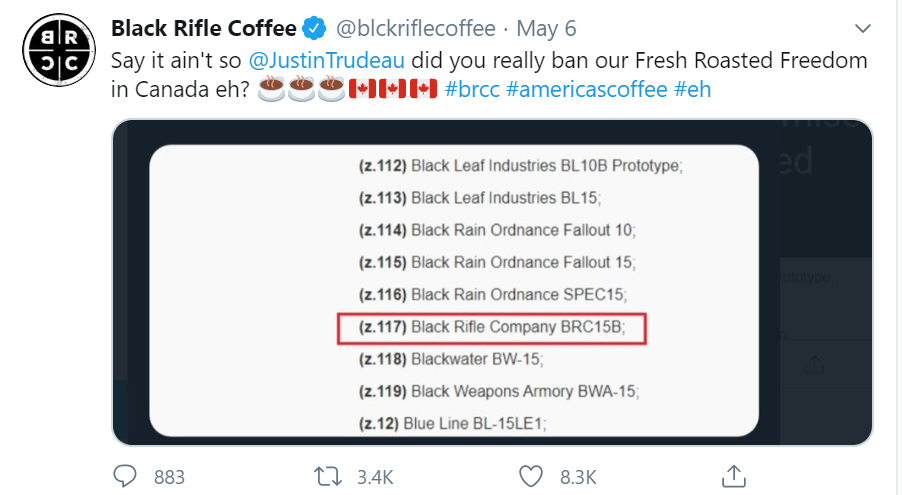Screen dimensions: 902x495
Task: Click the 883 replies count
Action: (169, 477)
